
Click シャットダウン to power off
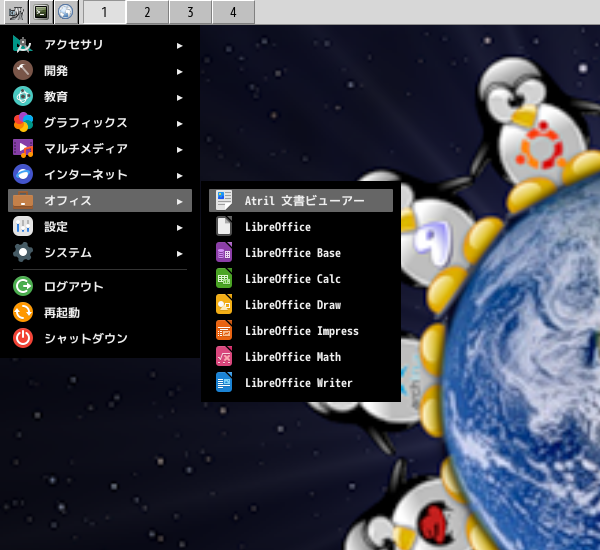click(x=85, y=339)
